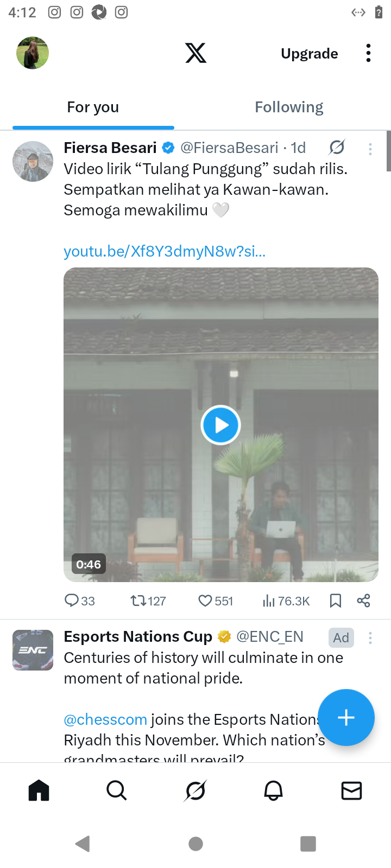Expand options for Fiersa Besari's post

370,149
